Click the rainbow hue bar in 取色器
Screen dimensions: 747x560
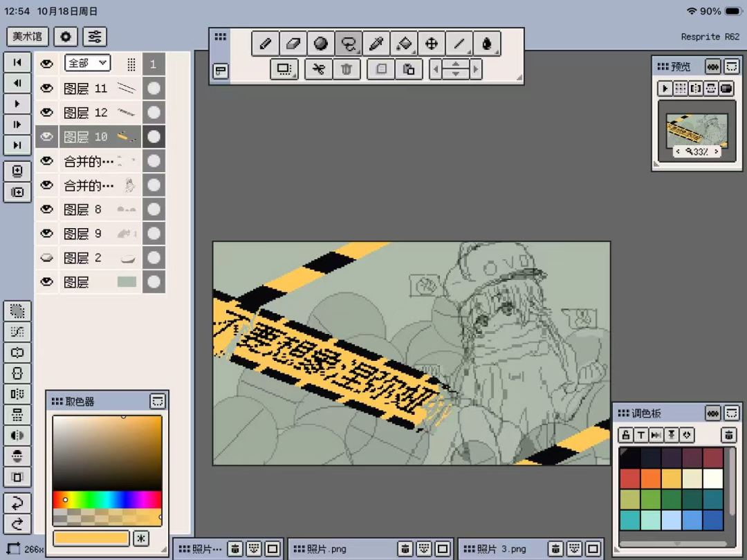point(107,500)
